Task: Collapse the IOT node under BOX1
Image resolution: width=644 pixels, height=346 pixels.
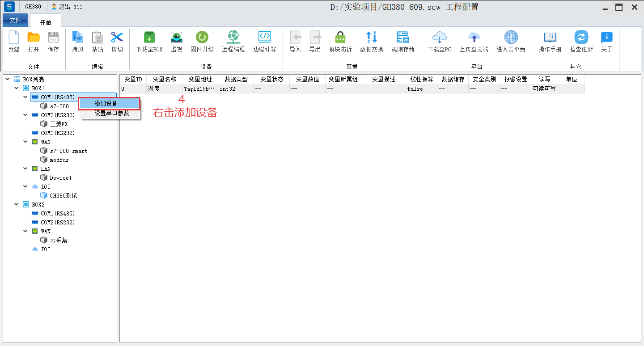Action: (x=25, y=186)
